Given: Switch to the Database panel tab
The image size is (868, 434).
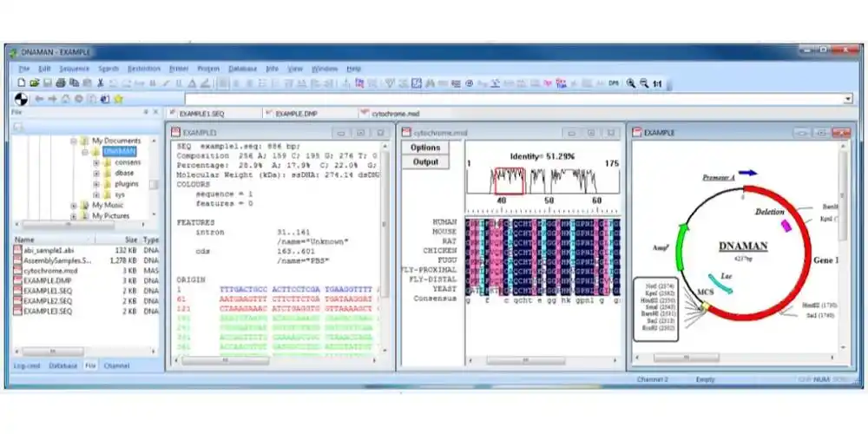Looking at the screenshot, I should tap(63, 366).
